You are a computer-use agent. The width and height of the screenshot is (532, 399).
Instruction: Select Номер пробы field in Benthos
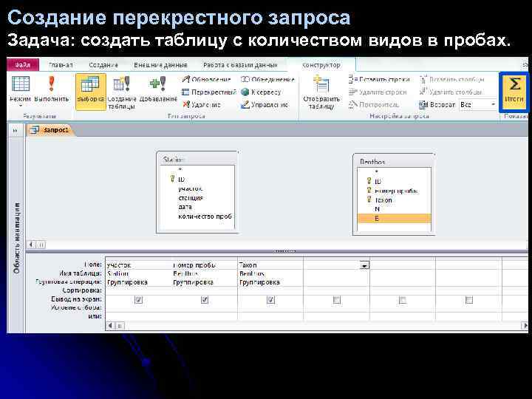(x=395, y=191)
